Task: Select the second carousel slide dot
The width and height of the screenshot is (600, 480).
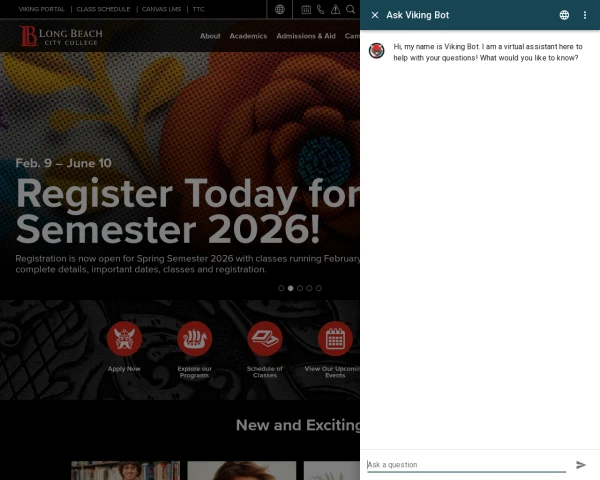Action: [290, 288]
